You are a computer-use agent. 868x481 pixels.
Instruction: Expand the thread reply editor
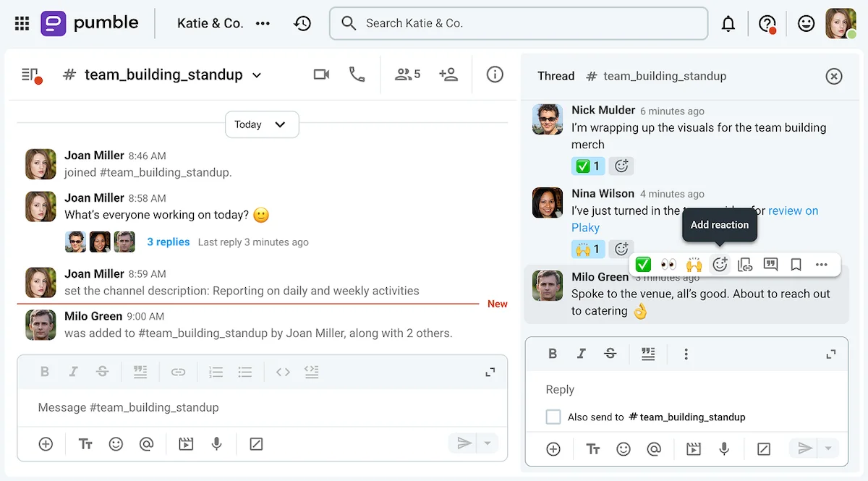[x=831, y=354]
